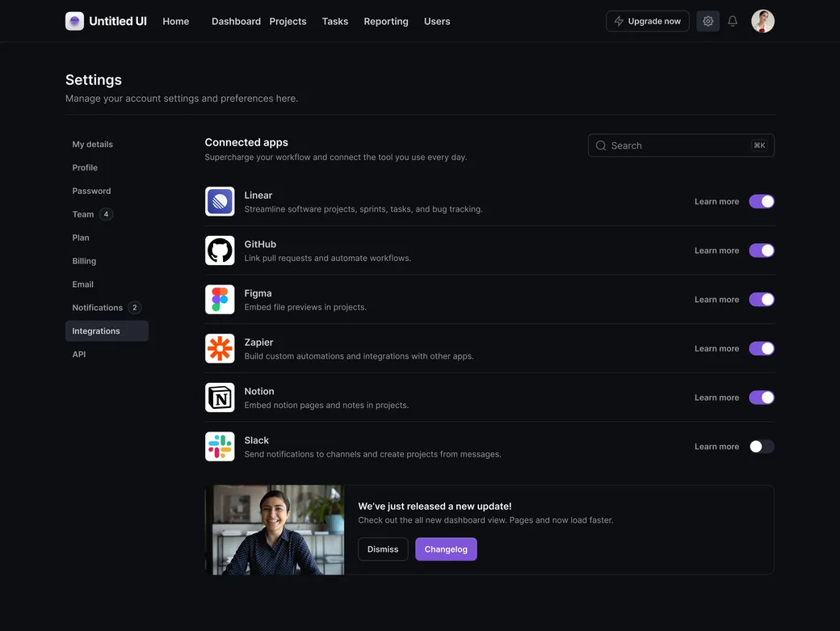
Task: Click the Linear app icon
Action: click(220, 201)
